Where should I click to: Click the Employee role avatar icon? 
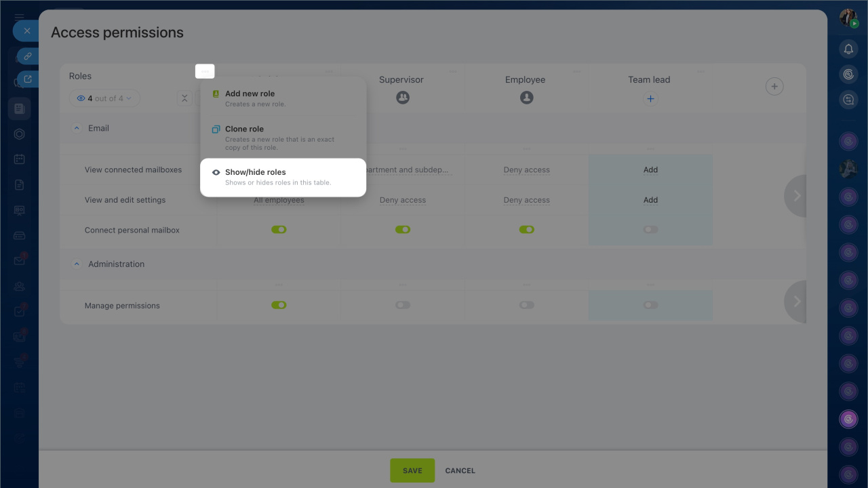click(526, 98)
